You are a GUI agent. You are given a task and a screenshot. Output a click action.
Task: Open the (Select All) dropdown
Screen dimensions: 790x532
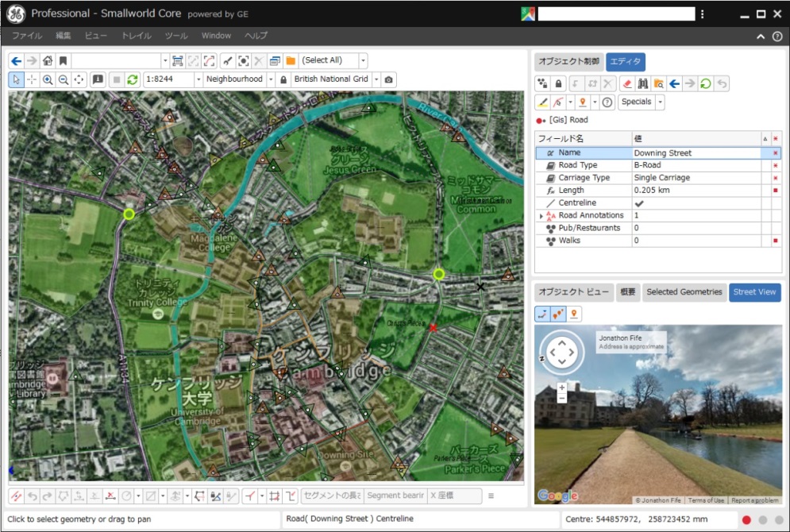coord(363,61)
